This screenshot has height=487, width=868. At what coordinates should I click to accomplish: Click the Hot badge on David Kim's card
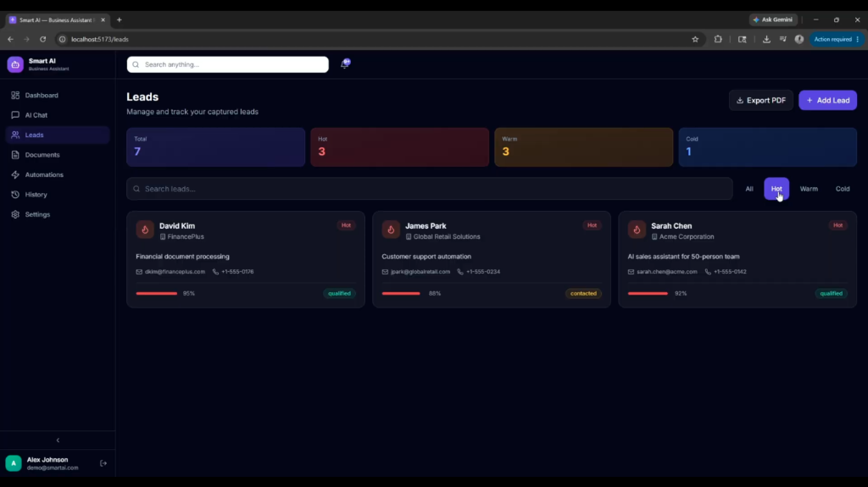(x=346, y=225)
